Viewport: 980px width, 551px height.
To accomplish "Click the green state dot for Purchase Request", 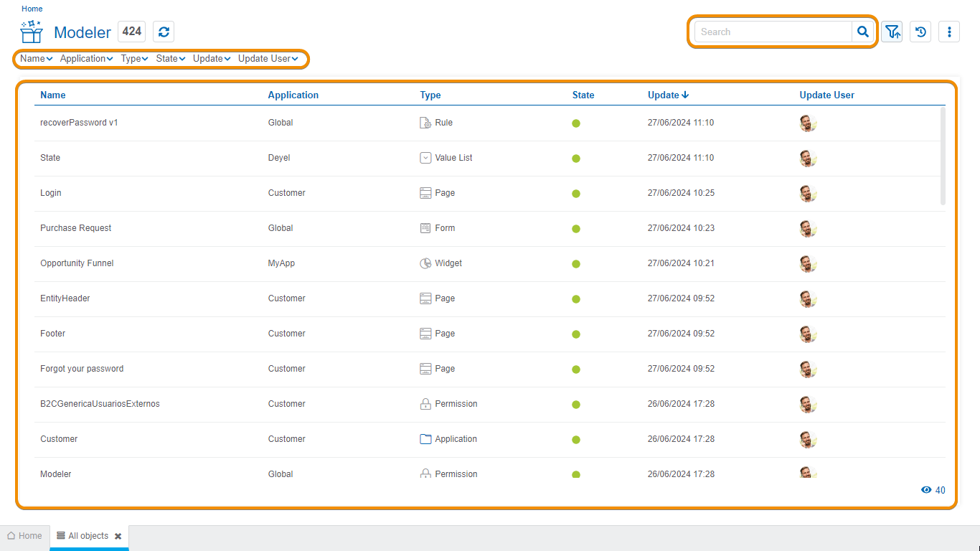I will (576, 229).
